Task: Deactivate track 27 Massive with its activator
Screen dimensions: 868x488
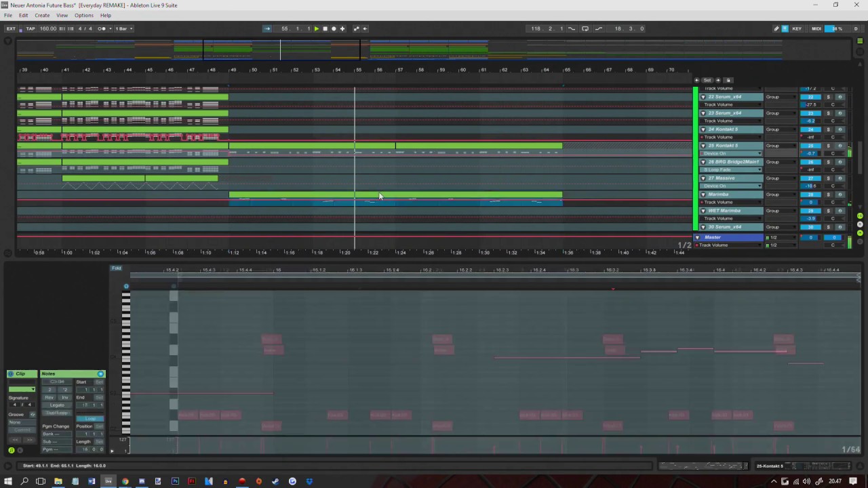Action: [x=810, y=178]
